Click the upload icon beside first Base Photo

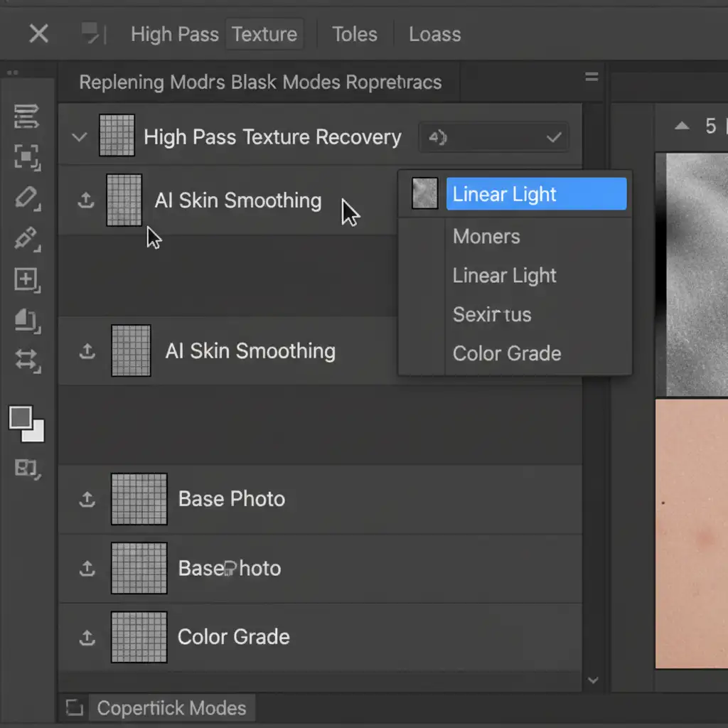[86, 500]
